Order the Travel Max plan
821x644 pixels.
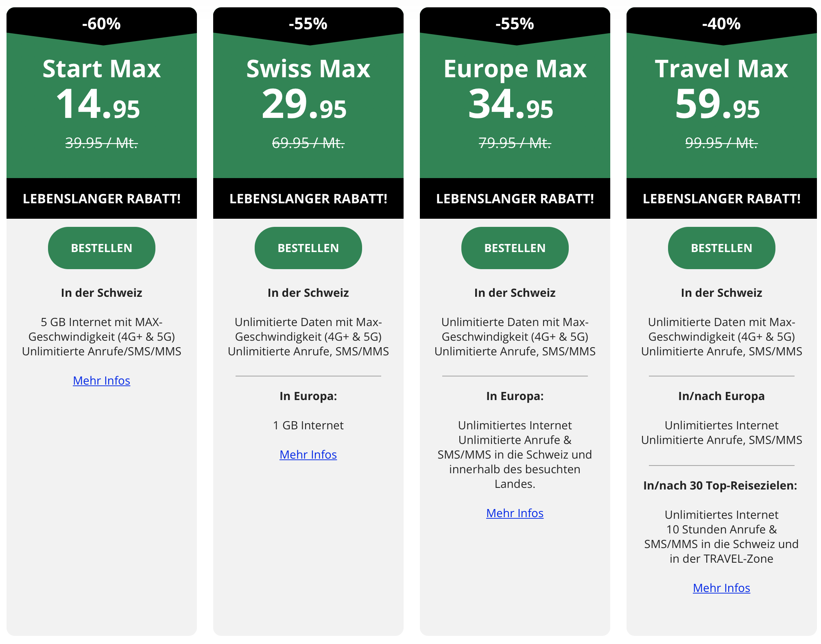[721, 248]
